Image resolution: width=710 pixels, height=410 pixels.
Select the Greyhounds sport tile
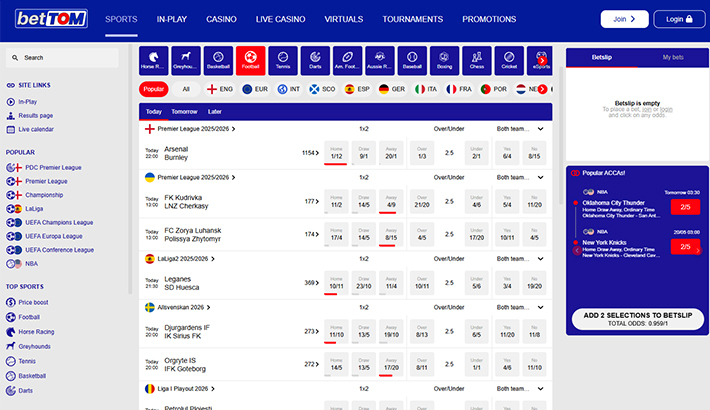[186, 60]
